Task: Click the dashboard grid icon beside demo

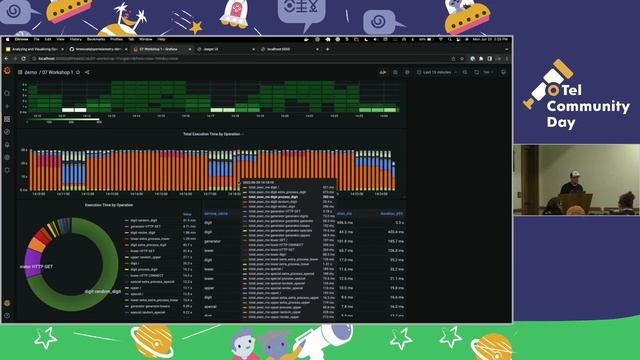Action: 20,72
